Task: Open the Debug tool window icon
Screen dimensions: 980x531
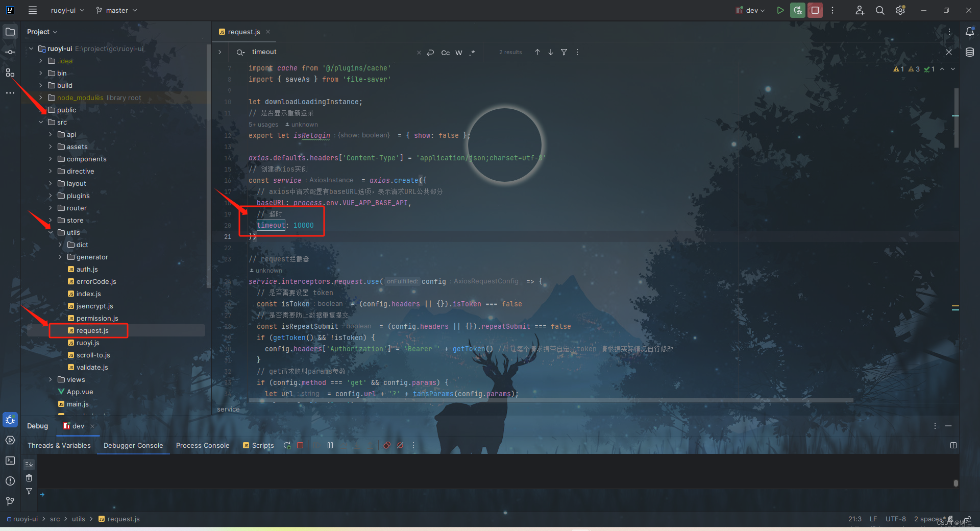Action: (x=10, y=420)
